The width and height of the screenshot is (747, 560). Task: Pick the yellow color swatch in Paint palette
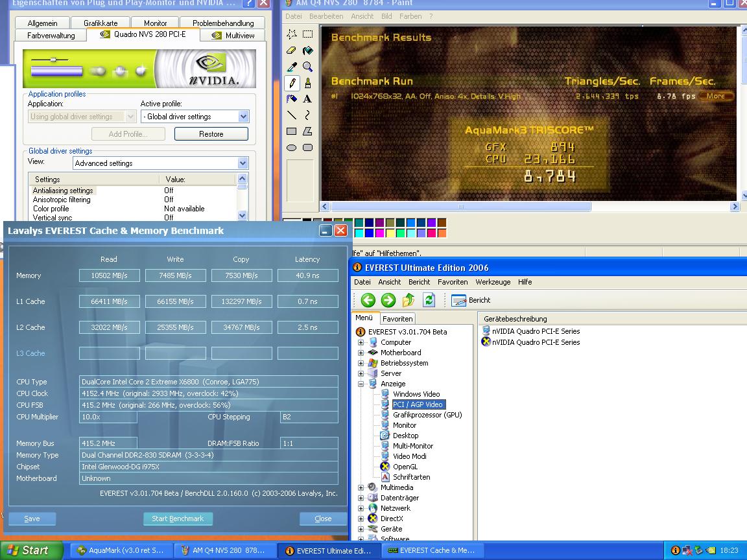pos(390,233)
